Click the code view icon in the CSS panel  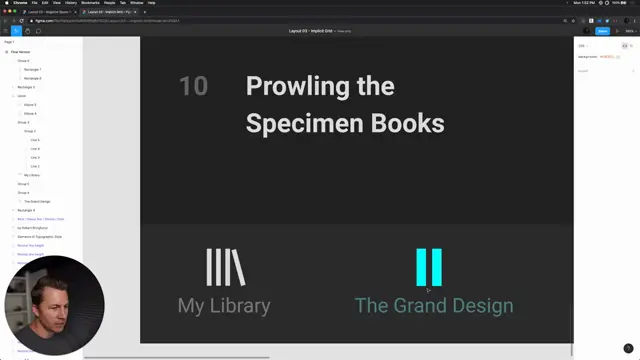[x=624, y=46]
